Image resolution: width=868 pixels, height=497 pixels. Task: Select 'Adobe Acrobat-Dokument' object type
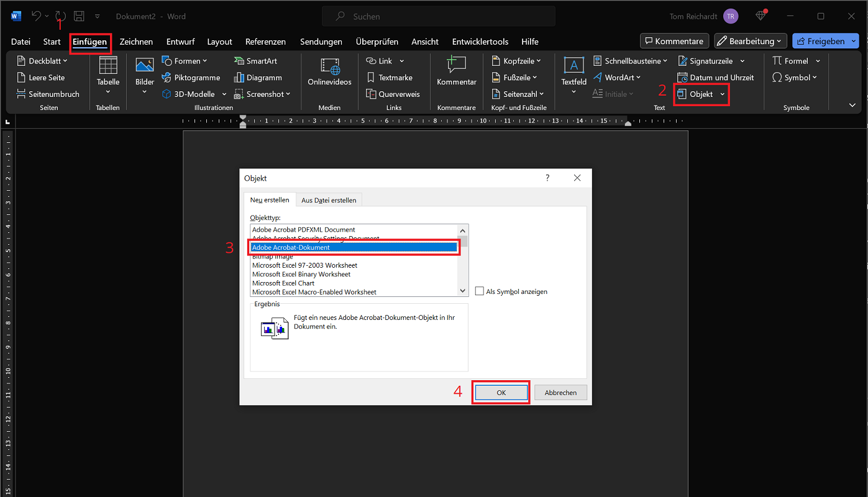pos(354,247)
